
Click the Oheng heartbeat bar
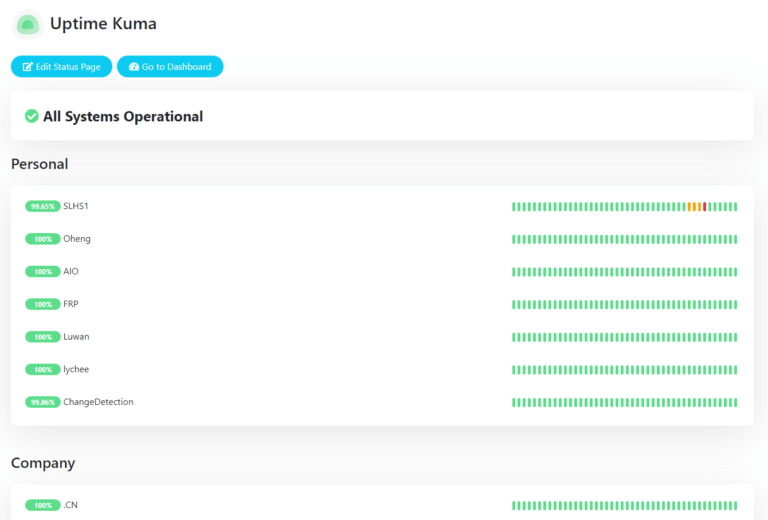tap(624, 239)
